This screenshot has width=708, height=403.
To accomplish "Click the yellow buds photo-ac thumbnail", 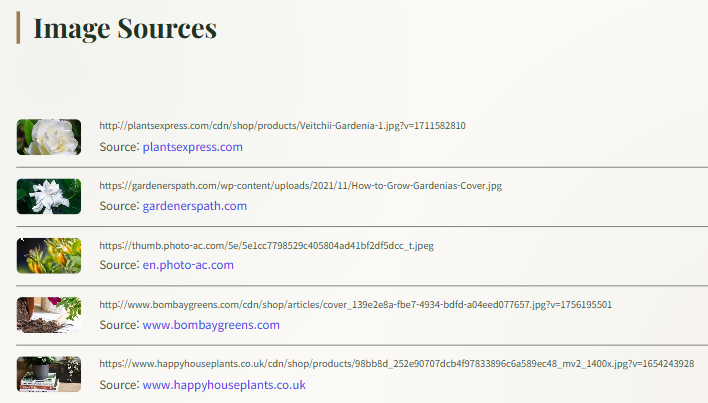I will tap(49, 256).
